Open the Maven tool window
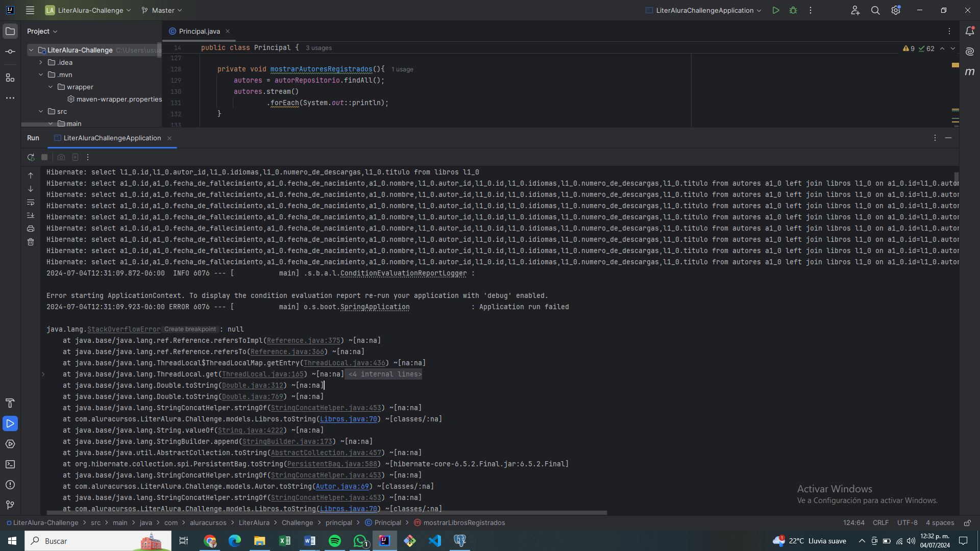This screenshot has width=980, height=551. click(x=970, y=72)
